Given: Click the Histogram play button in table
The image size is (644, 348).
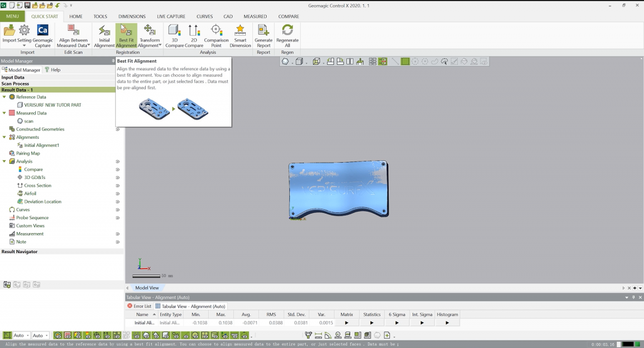Looking at the screenshot, I should (447, 323).
